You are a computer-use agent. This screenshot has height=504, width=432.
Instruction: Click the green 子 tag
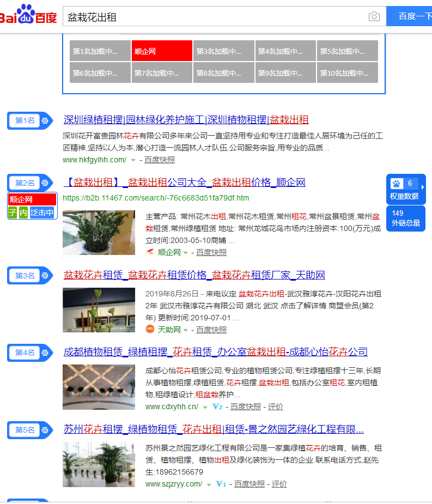[13, 212]
